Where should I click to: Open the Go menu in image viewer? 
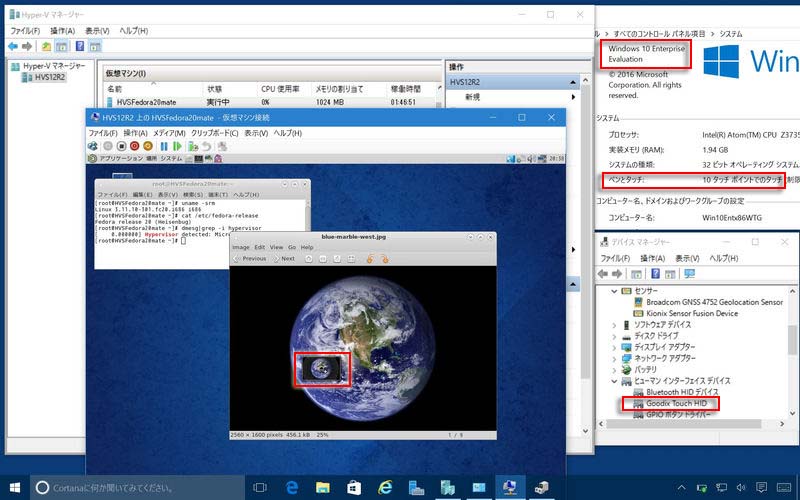click(x=291, y=247)
